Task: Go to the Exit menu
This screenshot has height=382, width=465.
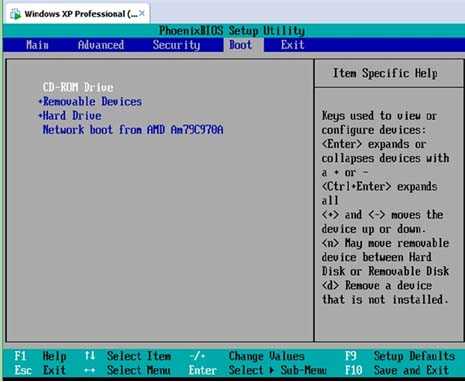Action: (x=292, y=45)
